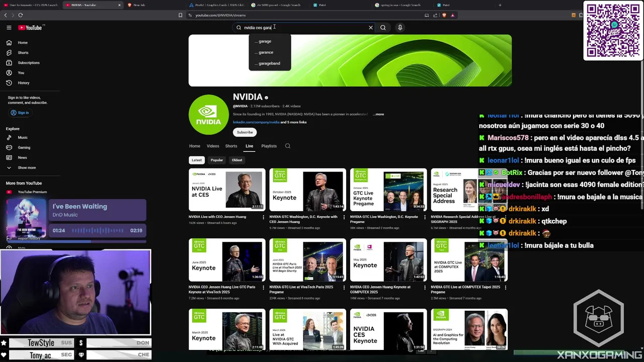The image size is (644, 362).
Task: Click the NVIDIA channel avatar
Action: [208, 115]
